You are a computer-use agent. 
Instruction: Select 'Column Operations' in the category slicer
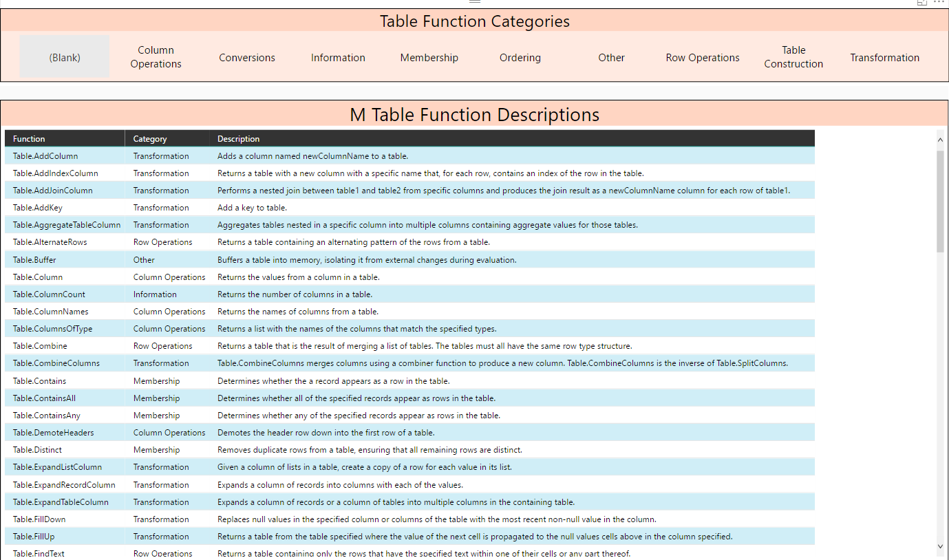click(x=156, y=57)
